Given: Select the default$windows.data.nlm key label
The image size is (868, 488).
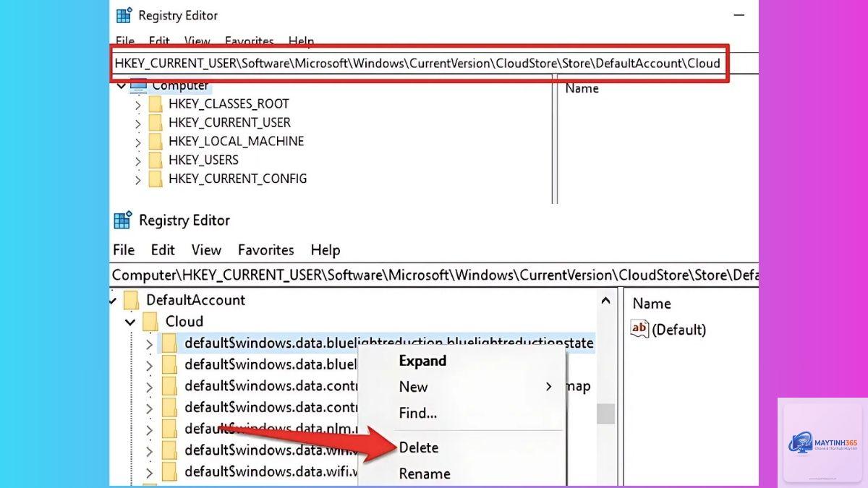Looking at the screenshot, I should click(272, 429).
